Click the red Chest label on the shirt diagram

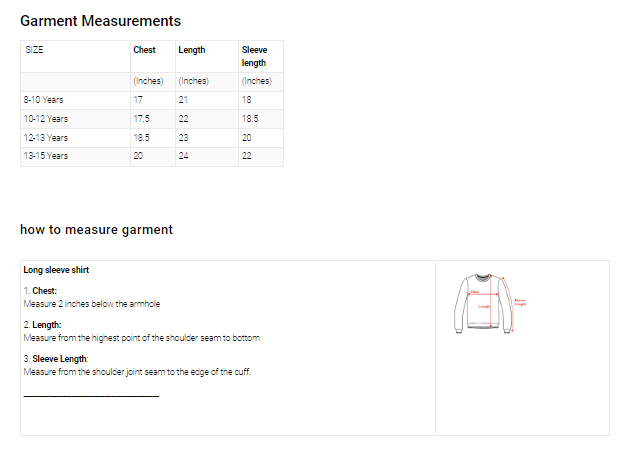(475, 292)
